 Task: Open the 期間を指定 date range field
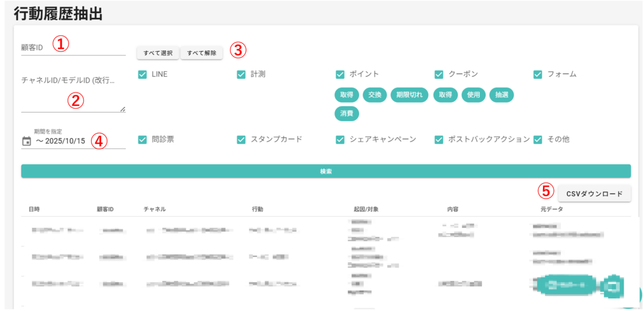[x=79, y=142]
